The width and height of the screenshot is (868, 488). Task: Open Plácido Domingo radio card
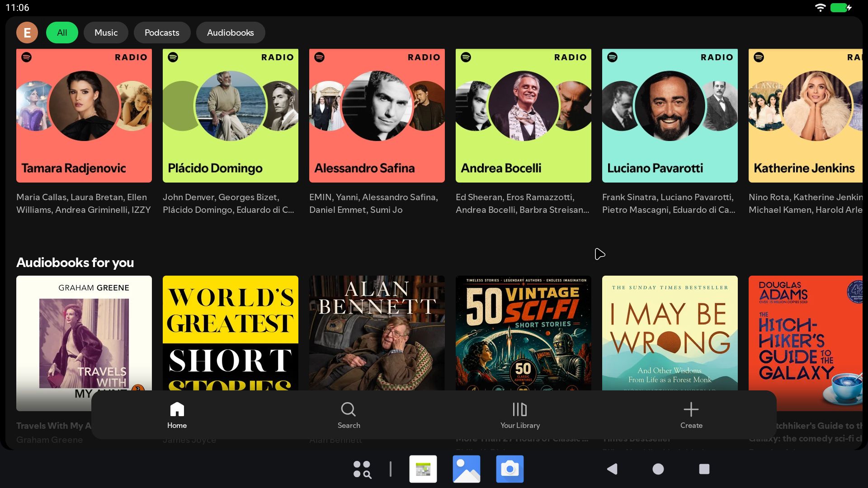pos(231,116)
